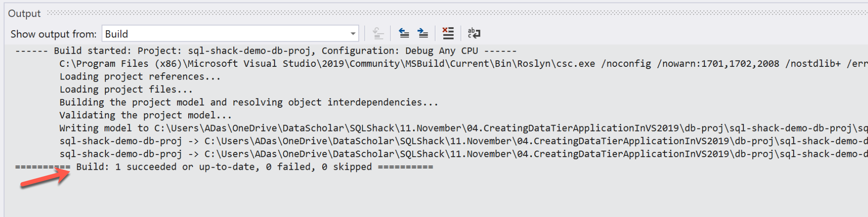868x217 pixels.
Task: Go to the previous message in output
Action: (404, 33)
